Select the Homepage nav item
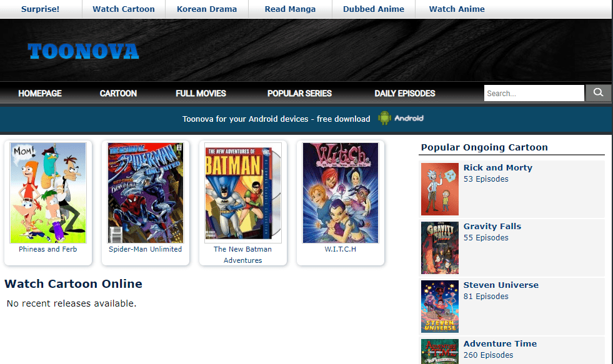The height and width of the screenshot is (364, 613). [x=40, y=94]
